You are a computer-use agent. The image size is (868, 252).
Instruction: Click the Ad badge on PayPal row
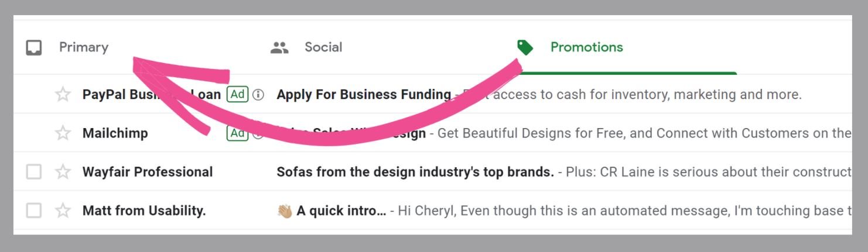(x=237, y=94)
